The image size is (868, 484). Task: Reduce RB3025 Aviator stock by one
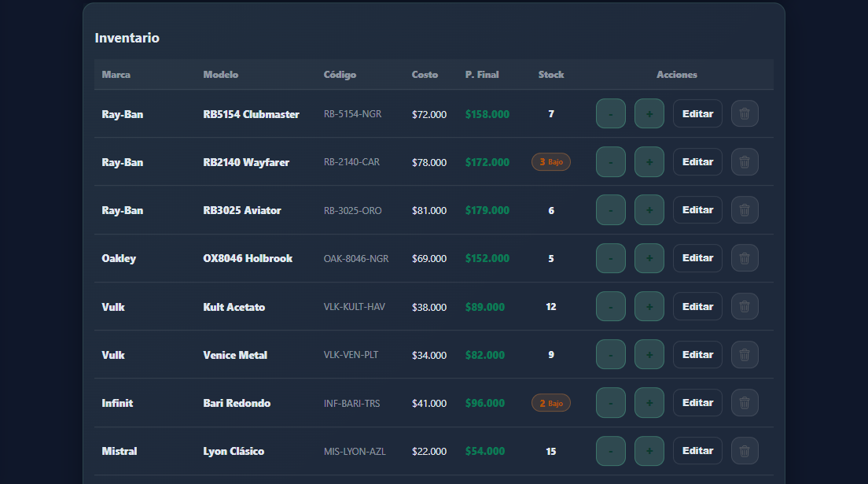click(611, 210)
